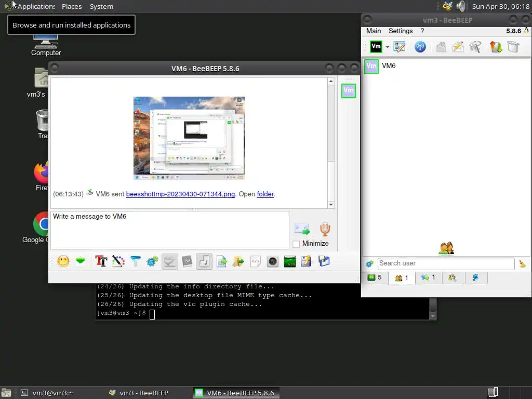Click the Sun Apr 30 clock

click(500, 6)
